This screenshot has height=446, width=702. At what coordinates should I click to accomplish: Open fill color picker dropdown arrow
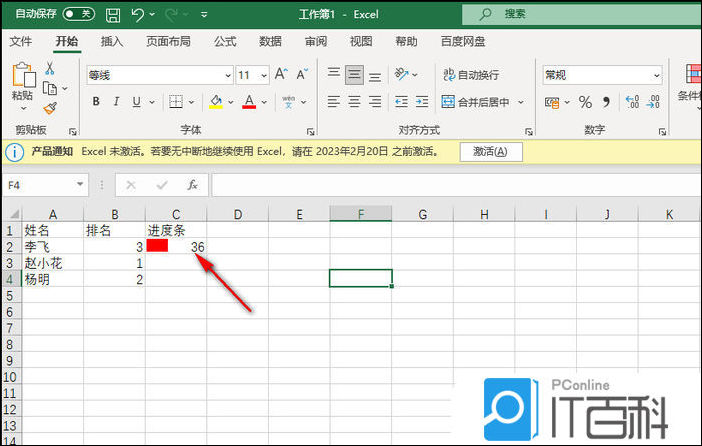[x=231, y=102]
